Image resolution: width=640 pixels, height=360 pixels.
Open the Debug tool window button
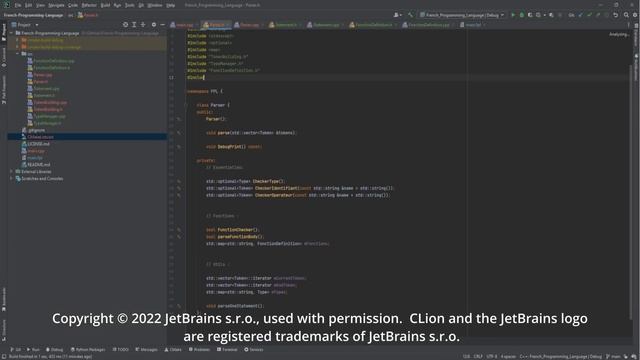(x=54, y=350)
